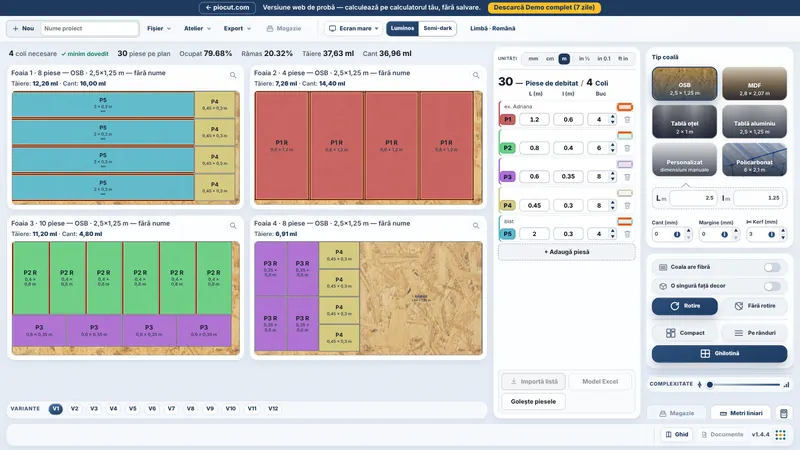Toggle Coala are fibră switch
Viewport: 800px width, 450px height.
[772, 267]
